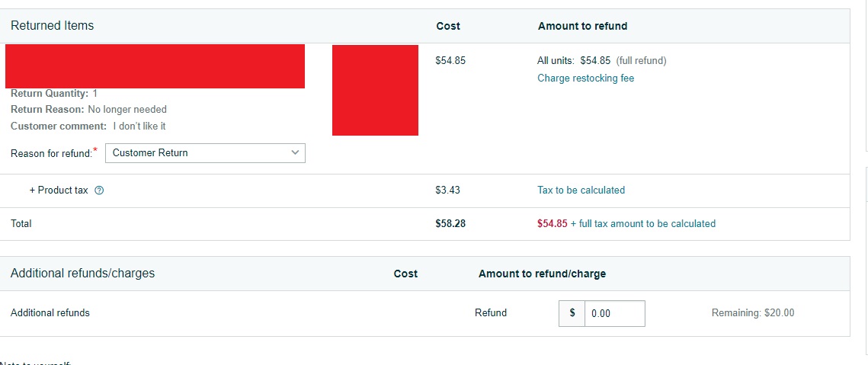Select the total cost $58.28 value
The width and height of the screenshot is (868, 365).
pyautogui.click(x=450, y=224)
